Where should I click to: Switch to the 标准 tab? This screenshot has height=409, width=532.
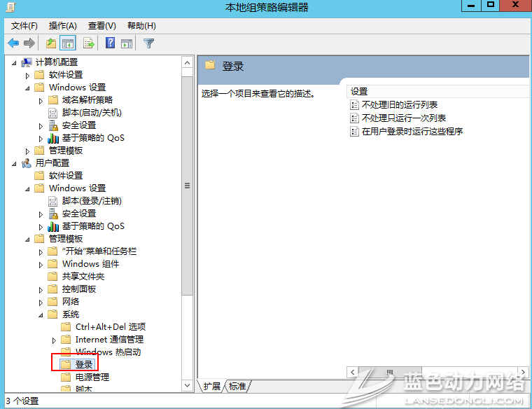237,386
